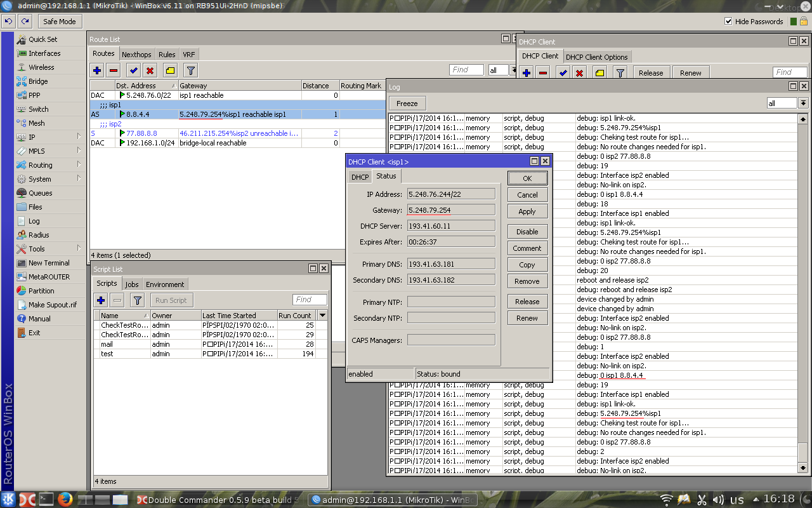This screenshot has height=508, width=812.
Task: Switch to the Nexthops tab
Action: [x=136, y=55]
